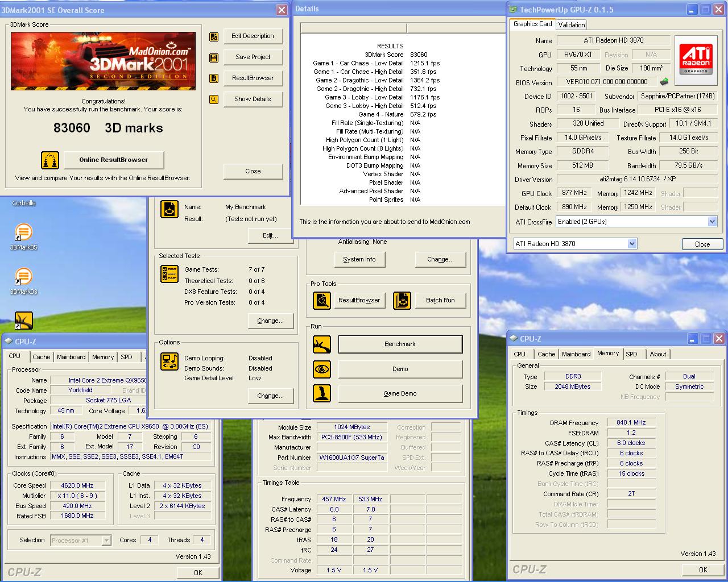Click Close button in GPU-Z
728x582 pixels.
(702, 244)
